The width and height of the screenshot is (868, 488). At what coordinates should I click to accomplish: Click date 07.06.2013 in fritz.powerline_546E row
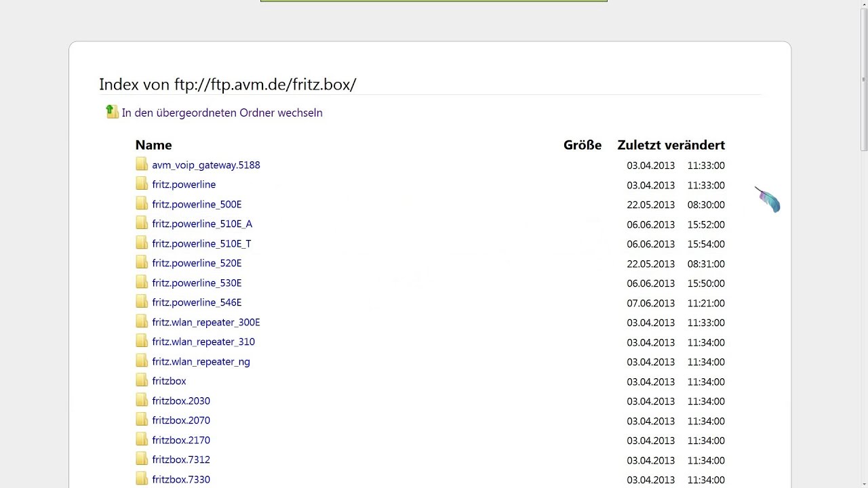[651, 303]
